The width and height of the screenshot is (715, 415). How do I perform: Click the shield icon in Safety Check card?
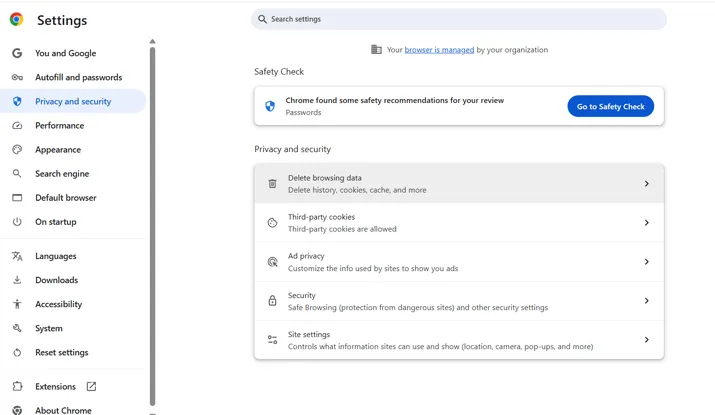point(270,106)
